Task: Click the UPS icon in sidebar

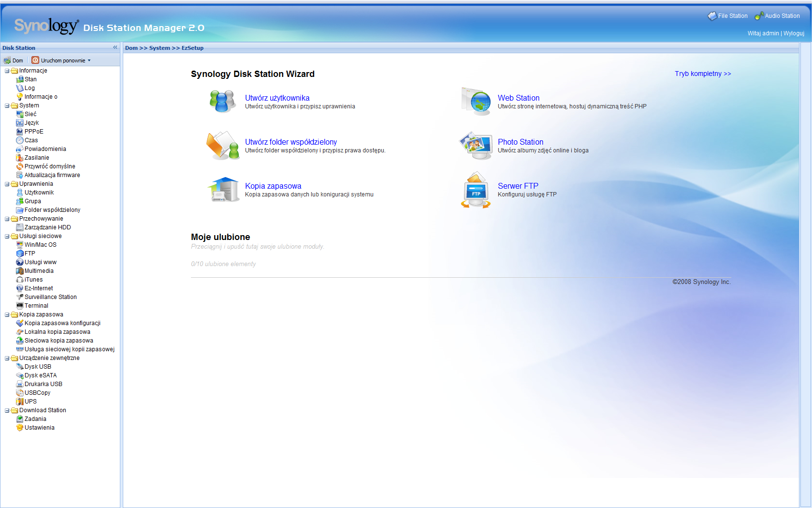Action: [x=20, y=402]
